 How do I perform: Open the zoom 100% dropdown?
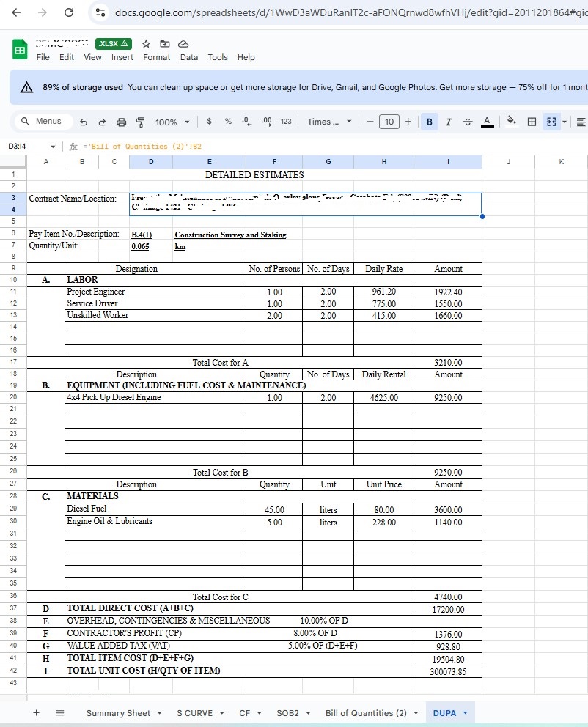[x=172, y=122]
